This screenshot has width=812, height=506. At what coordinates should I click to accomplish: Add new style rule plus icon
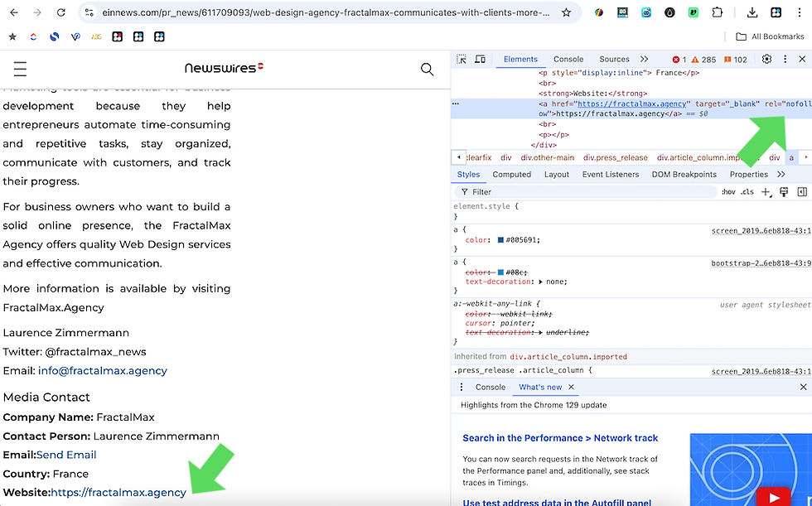coord(766,192)
